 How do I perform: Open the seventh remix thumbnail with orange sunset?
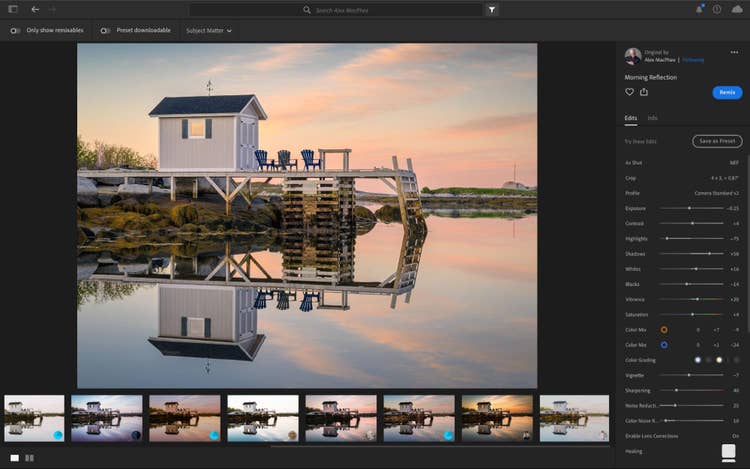496,418
